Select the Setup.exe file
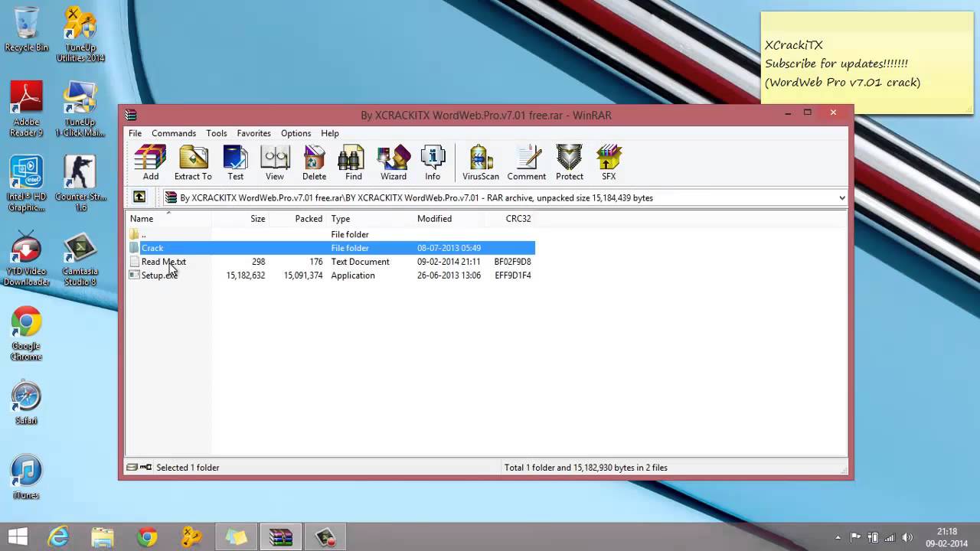This screenshot has width=980, height=551. (159, 275)
